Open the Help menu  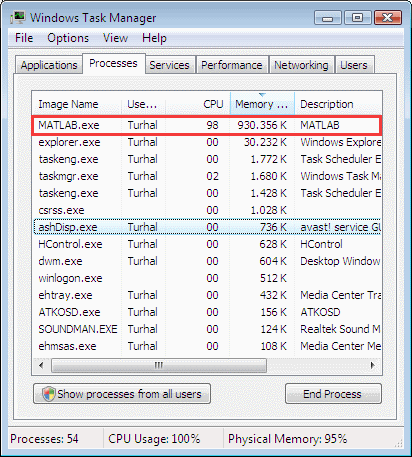tap(154, 38)
